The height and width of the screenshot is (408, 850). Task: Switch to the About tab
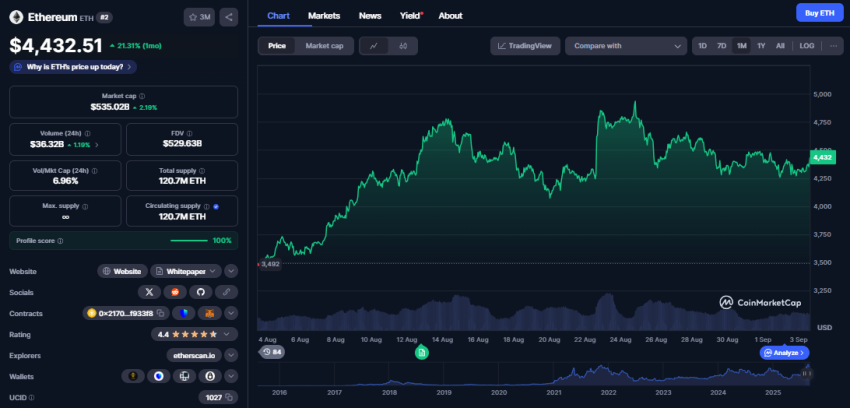click(450, 16)
